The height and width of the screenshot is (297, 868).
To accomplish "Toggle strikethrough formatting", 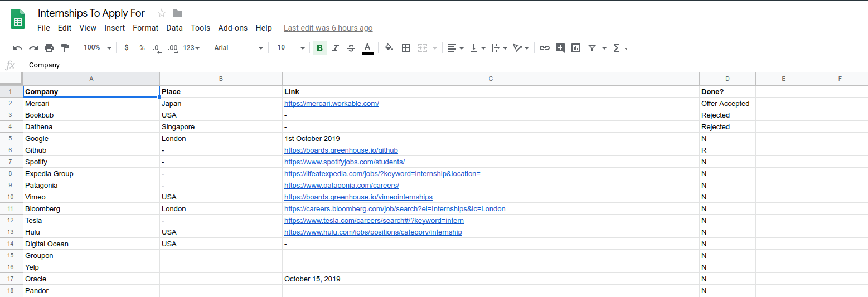I will (x=351, y=48).
